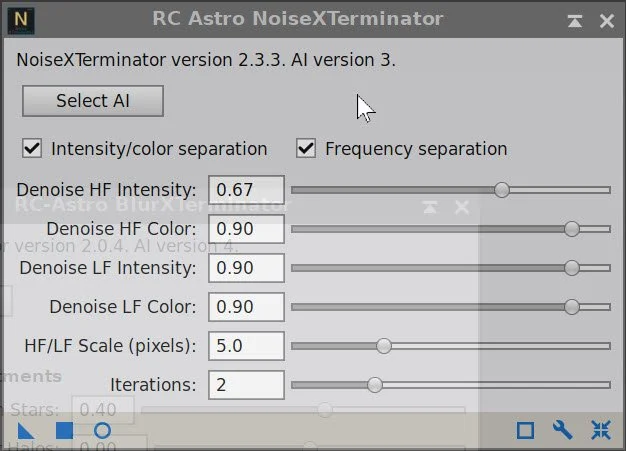Click the HF/LF Scale (pixels) value field
Image resolution: width=626 pixels, height=451 pixels.
point(246,346)
